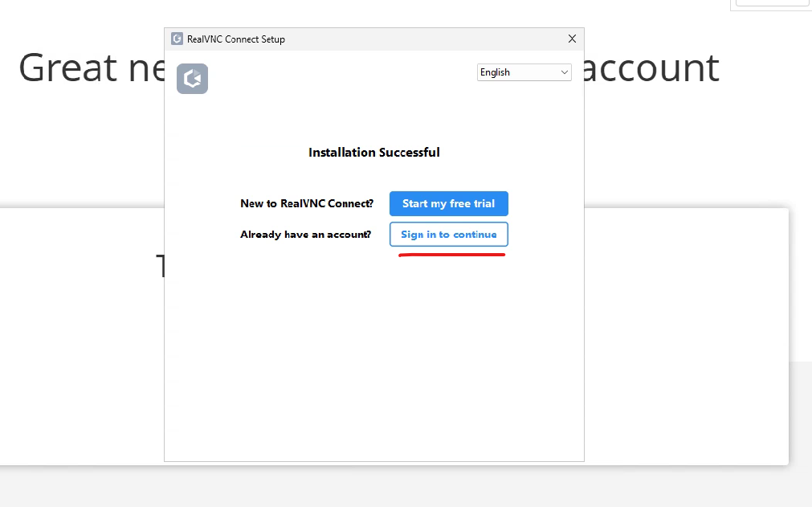Image resolution: width=812 pixels, height=507 pixels.
Task: Close the RealVNC Connect Setup dialog
Action: pos(572,39)
